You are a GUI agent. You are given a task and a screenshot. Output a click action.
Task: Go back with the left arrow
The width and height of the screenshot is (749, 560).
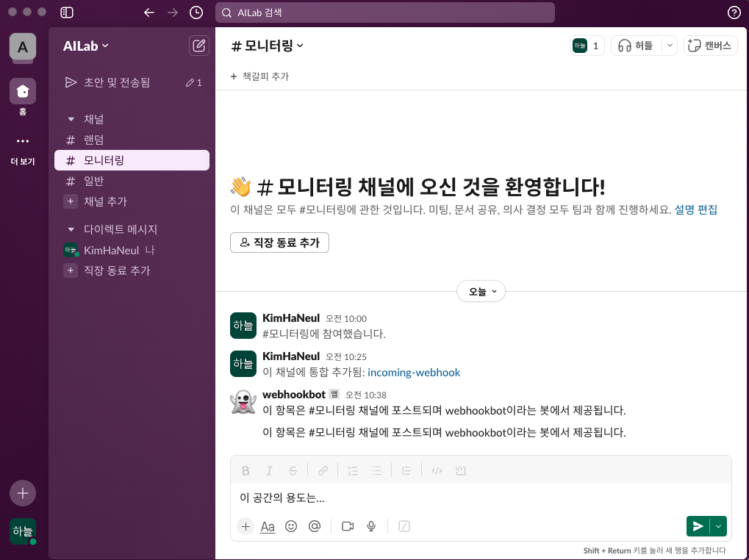coord(149,12)
